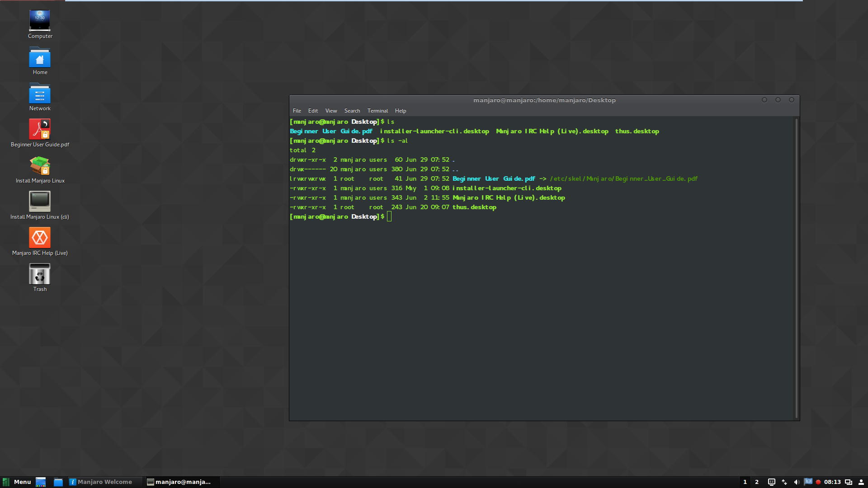Screen dimensions: 868x488
Task: Click the window list tray icon
Action: [x=849, y=482]
